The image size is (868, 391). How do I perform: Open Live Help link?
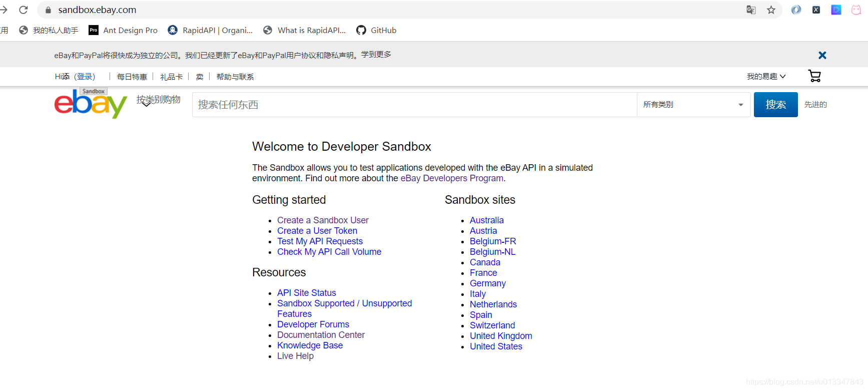[295, 356]
